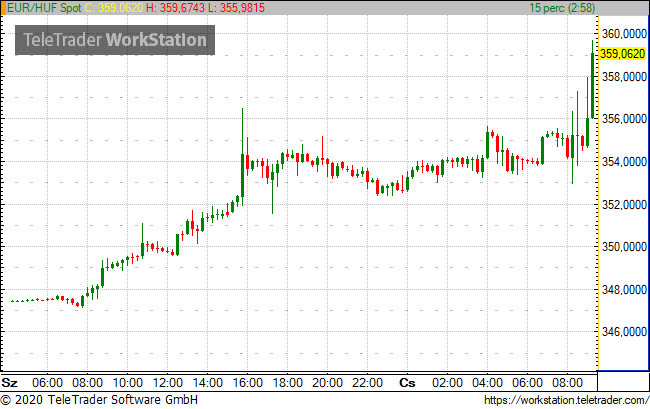Click the latest green candle near 359
The image size is (650, 409).
point(592,79)
